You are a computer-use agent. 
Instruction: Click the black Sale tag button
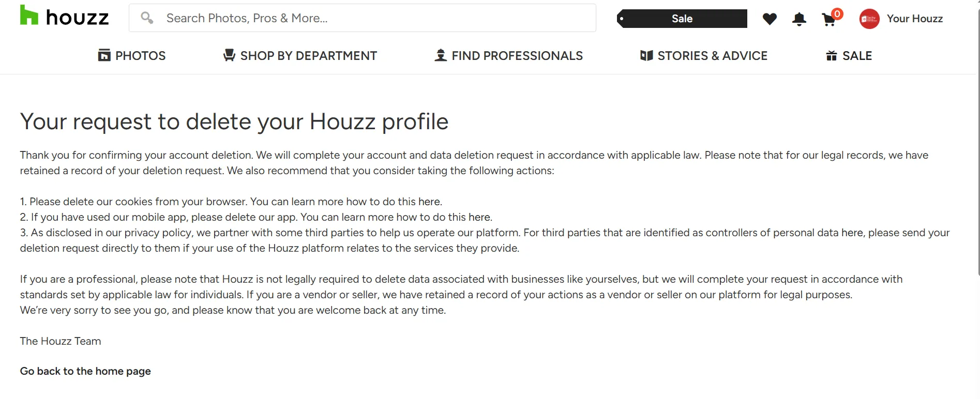tap(682, 19)
